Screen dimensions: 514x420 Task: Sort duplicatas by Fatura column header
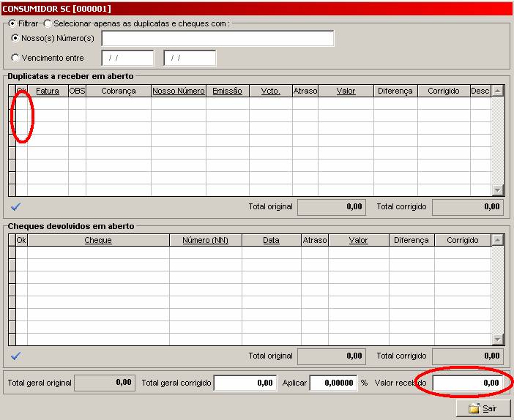[x=48, y=91]
